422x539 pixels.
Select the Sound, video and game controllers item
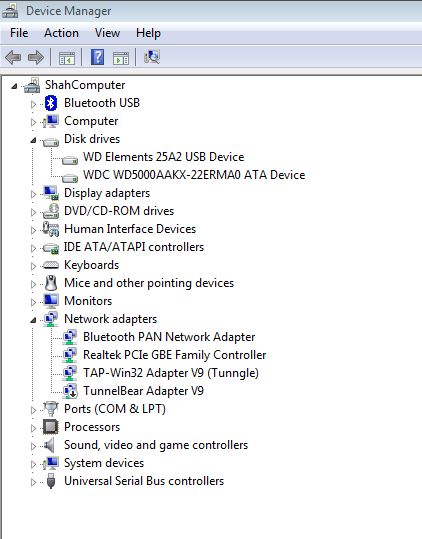tap(156, 445)
